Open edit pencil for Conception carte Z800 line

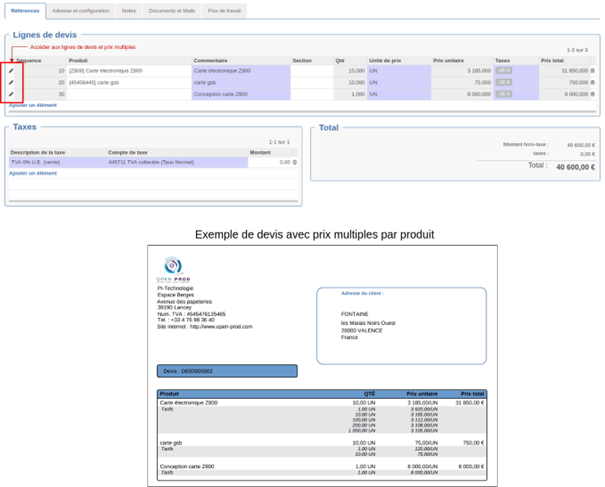coord(11,94)
